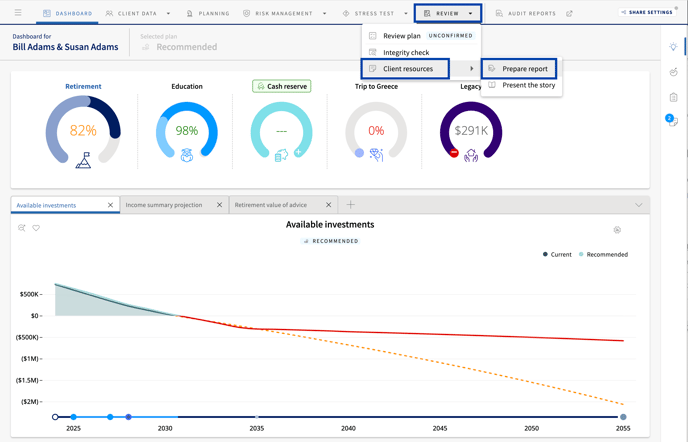Click the Selected plan Recommended selector

tap(179, 47)
